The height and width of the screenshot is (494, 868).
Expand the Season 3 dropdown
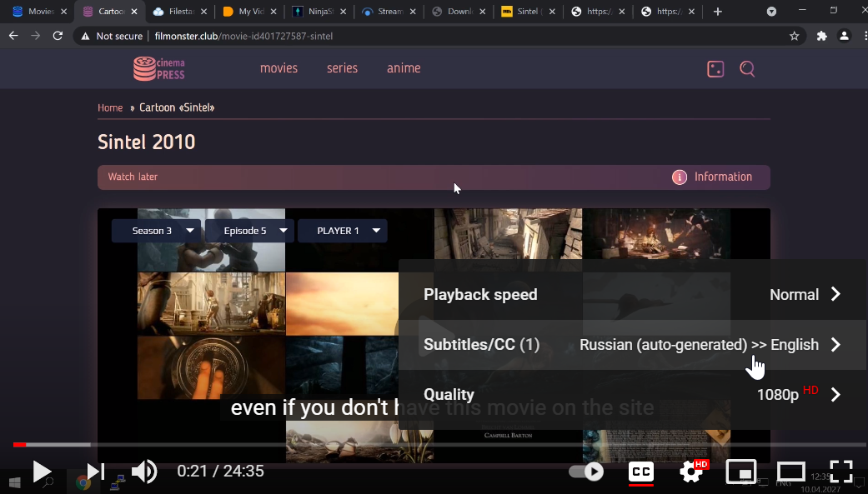tap(156, 231)
